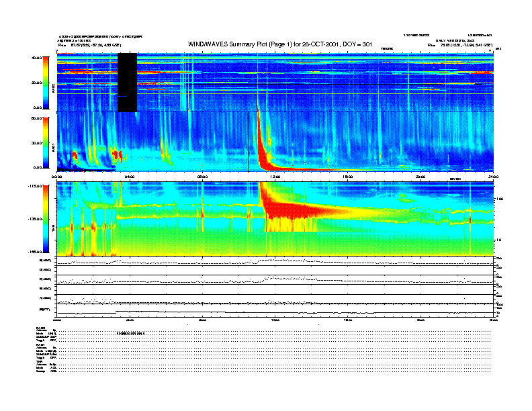Click the 08:00 tick label below RAD1 spectrogram
Image resolution: width=532 pixels, height=411 pixels.
tap(202, 177)
